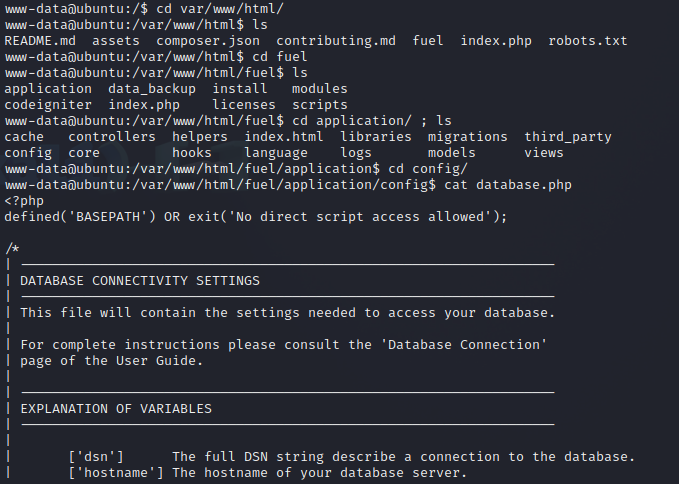Viewport: 679px width, 484px height.
Task: Click the EXPLANATION OF VARIABLES heading
Action: coord(116,409)
